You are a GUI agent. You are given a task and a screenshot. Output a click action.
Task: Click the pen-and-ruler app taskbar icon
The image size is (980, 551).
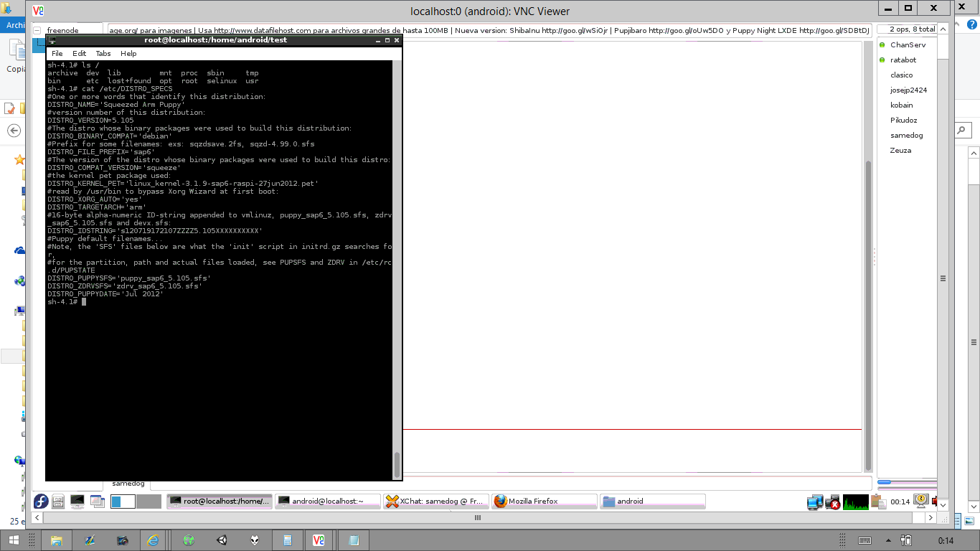pyautogui.click(x=90, y=540)
